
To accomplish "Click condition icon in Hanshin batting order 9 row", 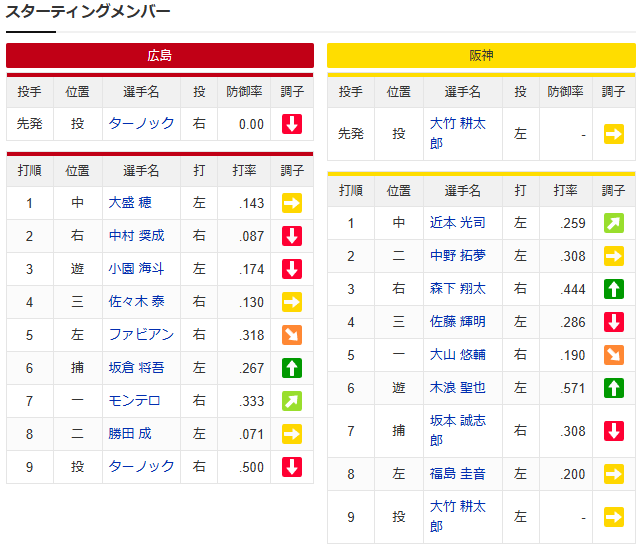I will [614, 517].
